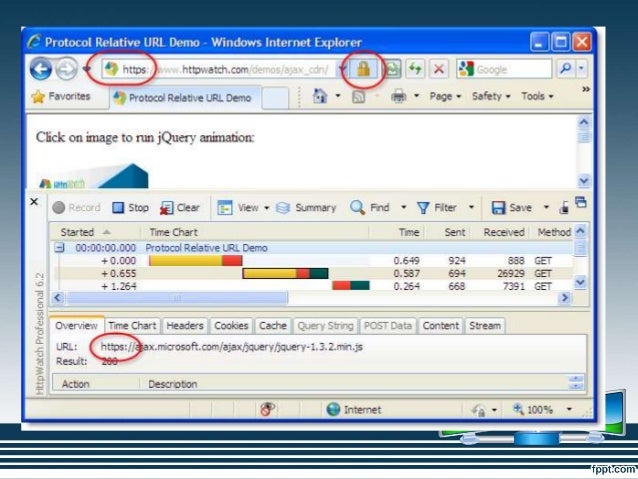The height and width of the screenshot is (479, 638).
Task: Select the request row started at +1.264
Action: (x=312, y=286)
